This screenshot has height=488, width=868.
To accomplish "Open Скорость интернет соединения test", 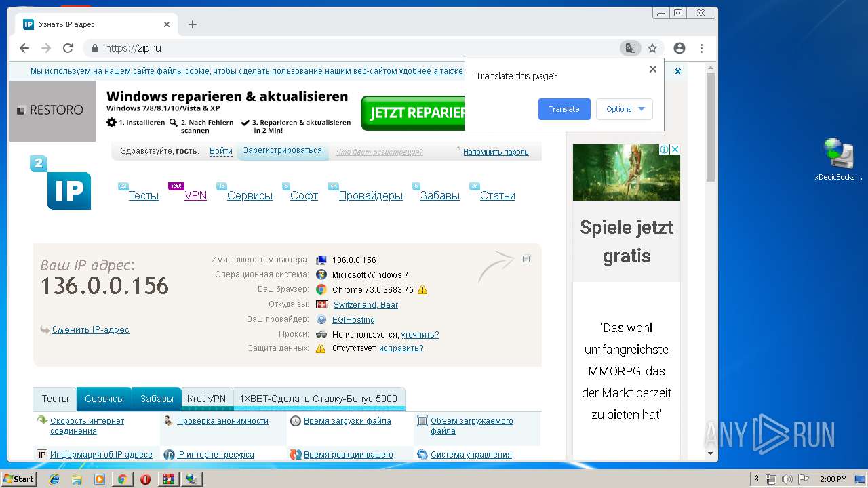I will pos(87,426).
